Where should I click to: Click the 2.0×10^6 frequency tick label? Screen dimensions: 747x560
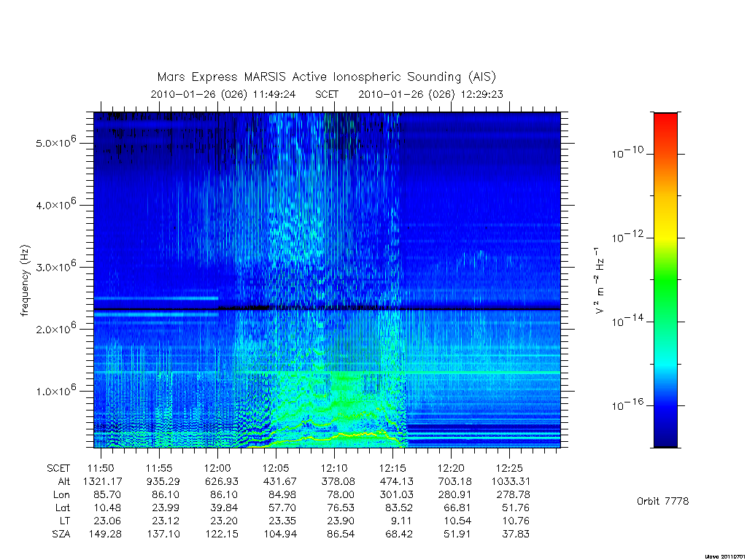coord(55,328)
